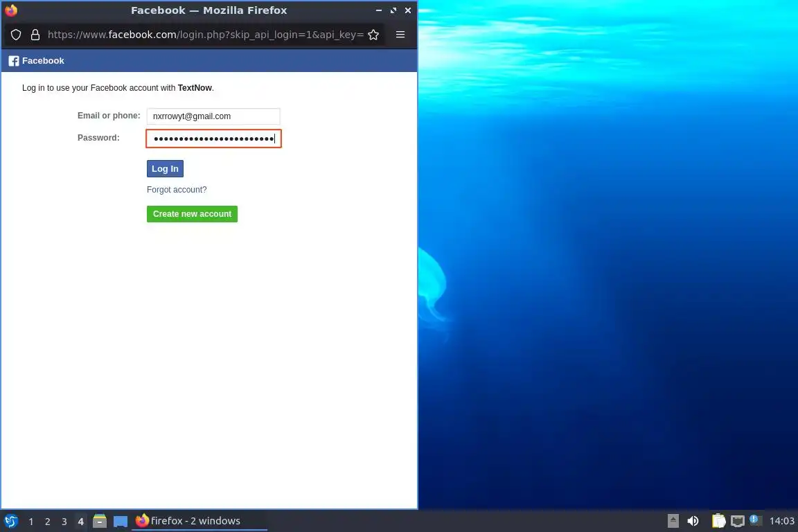
Task: Open the start menu icon in the taskbar
Action: pyautogui.click(x=10, y=521)
